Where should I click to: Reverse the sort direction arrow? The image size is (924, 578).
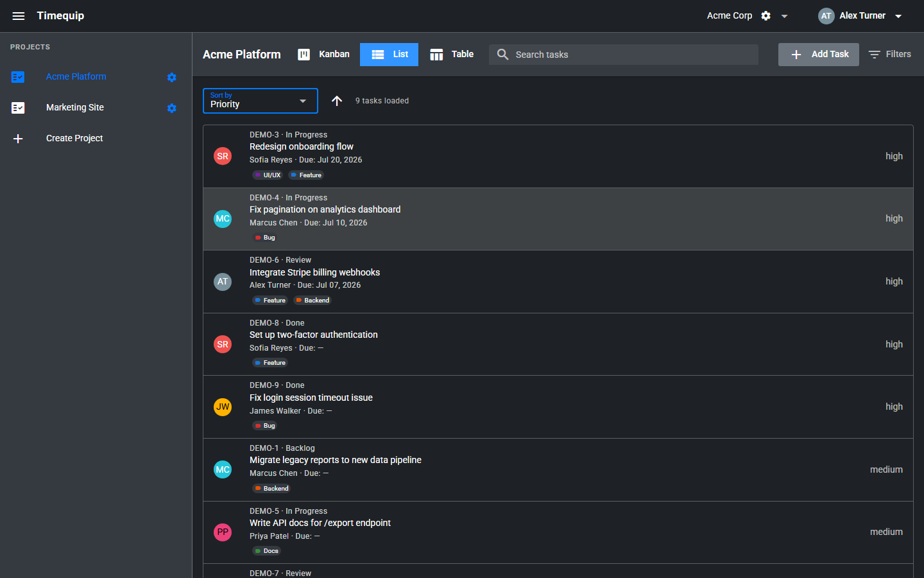pyautogui.click(x=337, y=101)
